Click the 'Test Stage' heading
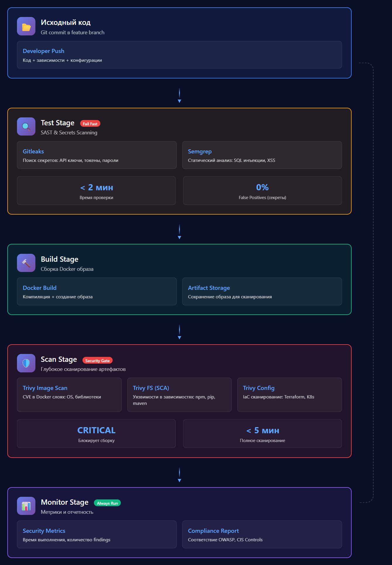Image resolution: width=392 pixels, height=565 pixels. click(58, 123)
